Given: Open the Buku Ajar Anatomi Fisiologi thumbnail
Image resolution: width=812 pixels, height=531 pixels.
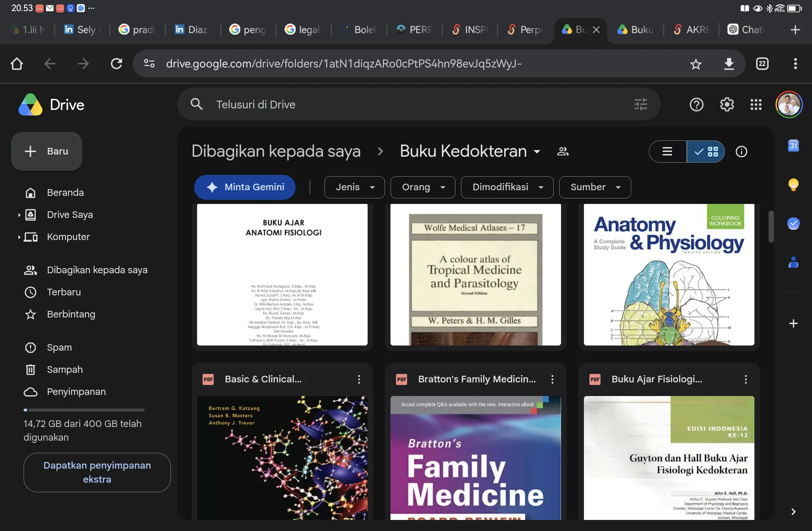Looking at the screenshot, I should pyautogui.click(x=282, y=275).
